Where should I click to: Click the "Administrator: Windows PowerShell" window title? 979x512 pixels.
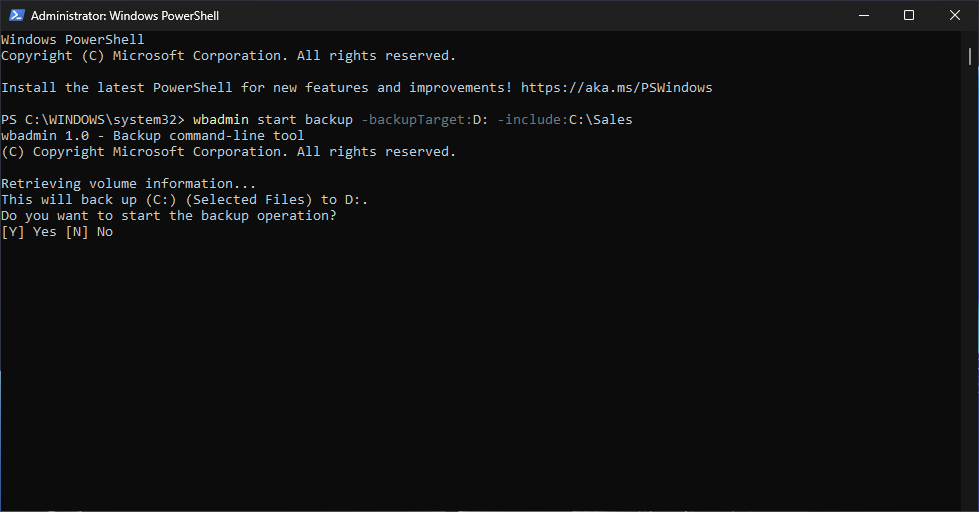(125, 16)
